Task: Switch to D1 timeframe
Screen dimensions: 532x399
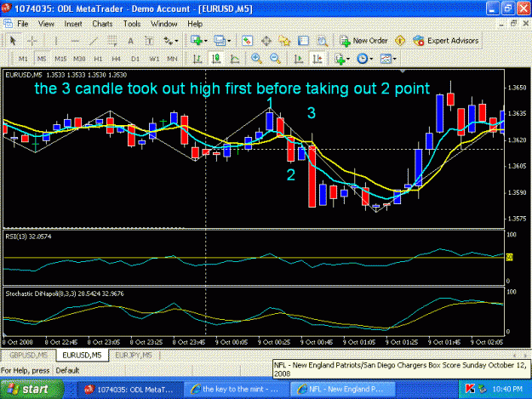Action: [x=135, y=59]
